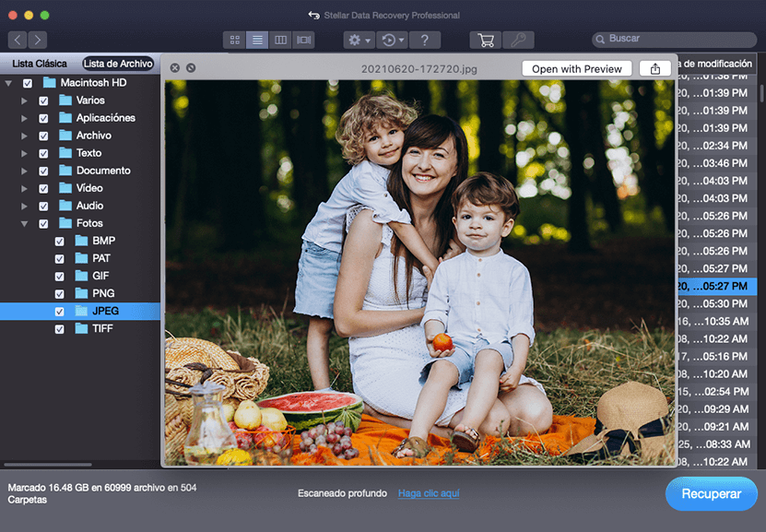Open the help question mark

[424, 40]
